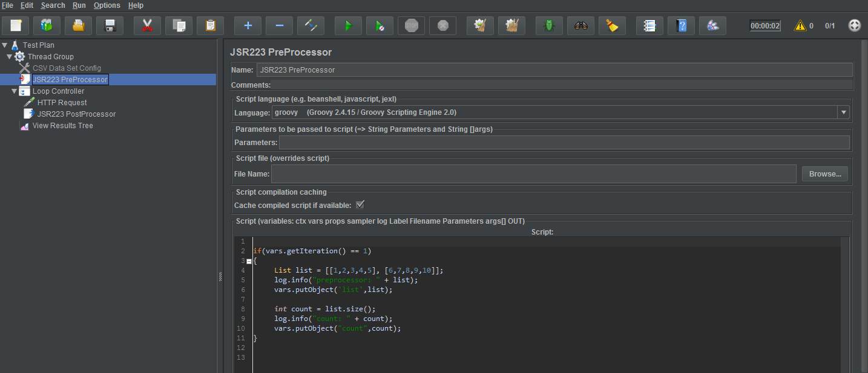Click the Browse... button

[x=824, y=174]
